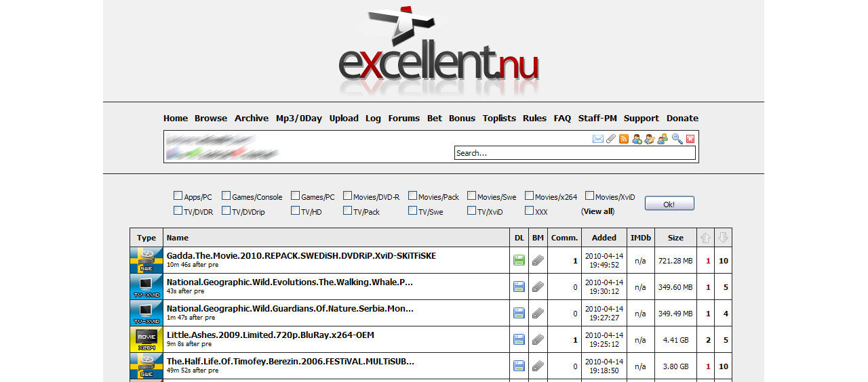Click the (View all) categories link
Image resolution: width=868 pixels, height=382 pixels.
(x=597, y=211)
